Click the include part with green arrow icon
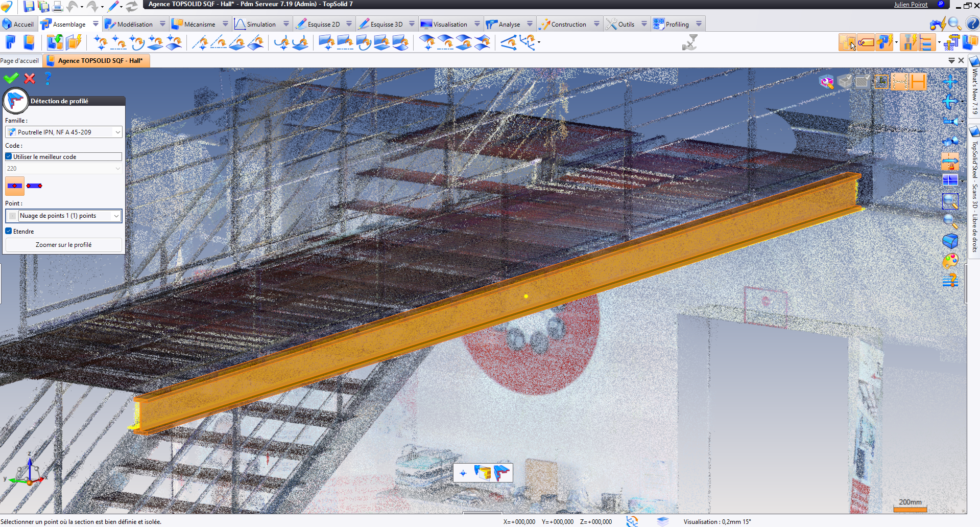This screenshot has width=980, height=527. point(55,42)
